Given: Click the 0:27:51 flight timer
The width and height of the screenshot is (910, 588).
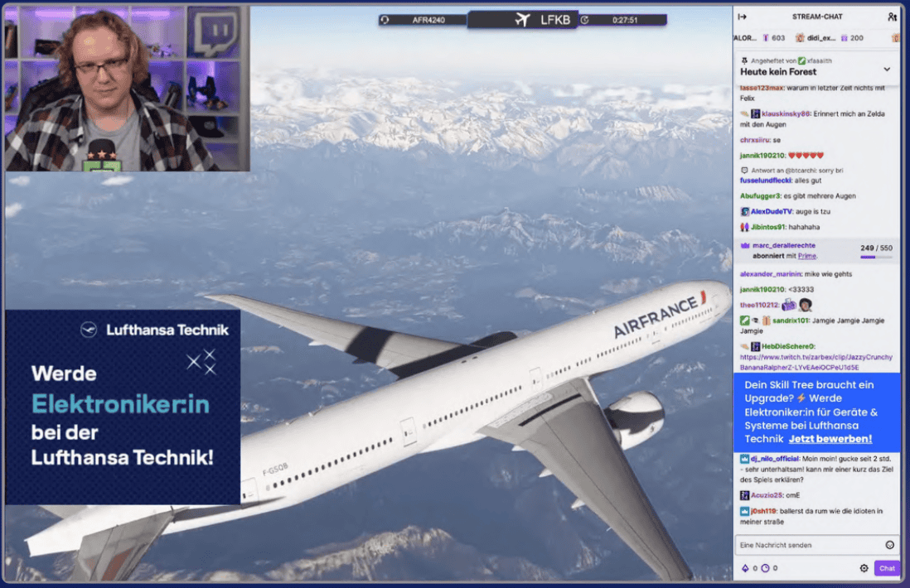Looking at the screenshot, I should (624, 20).
